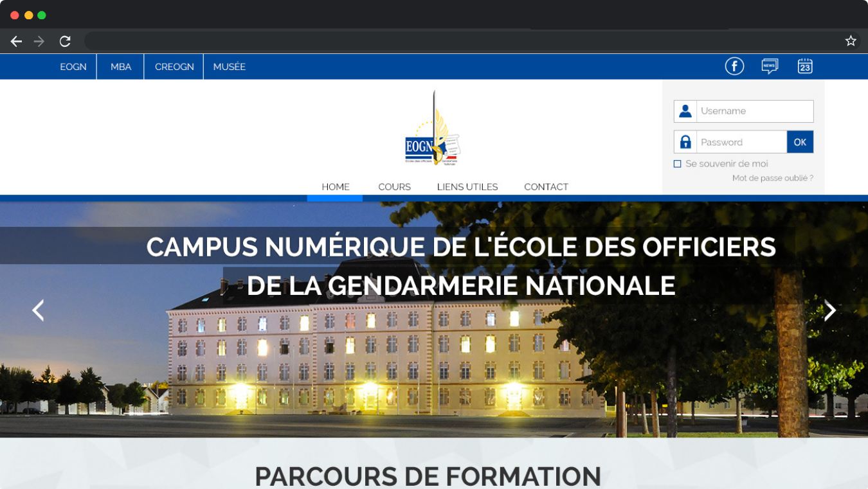Open the CREOGN top bar link
Viewport: 868px width, 489px height.
[174, 67]
